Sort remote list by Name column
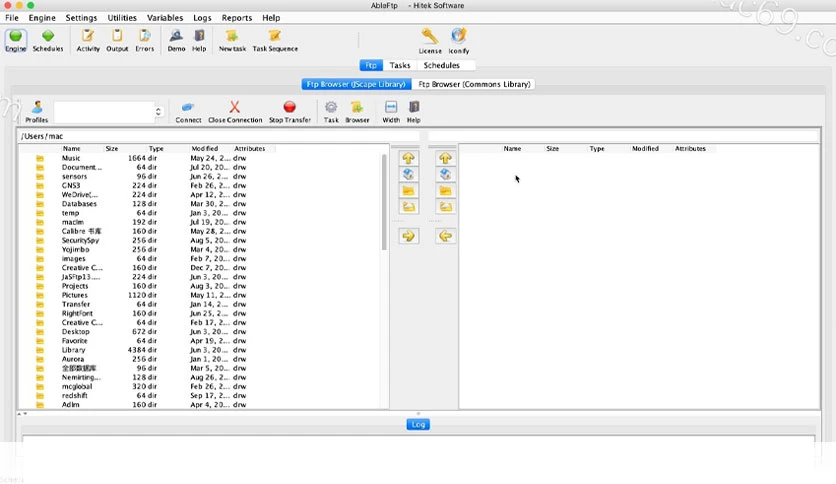Image resolution: width=836 pixels, height=484 pixels. click(x=512, y=149)
